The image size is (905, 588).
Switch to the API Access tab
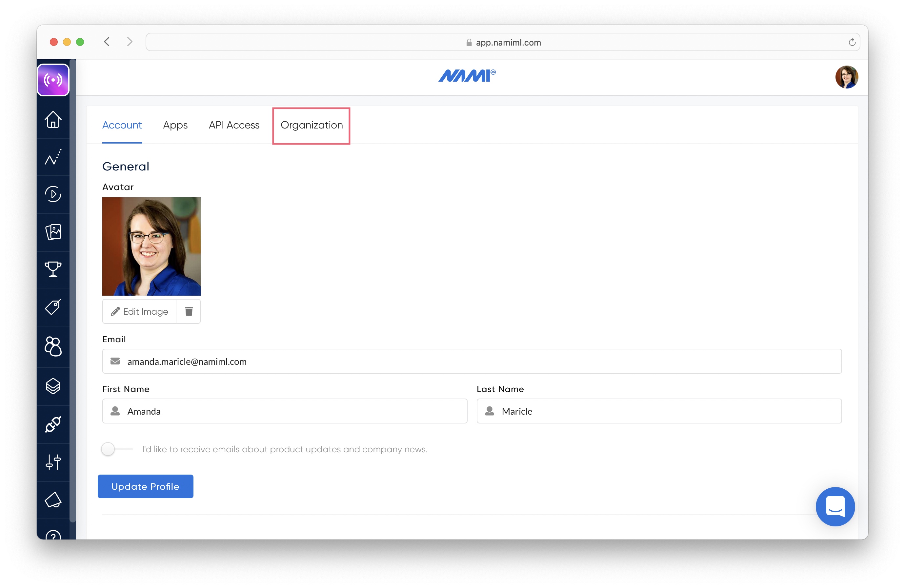234,125
